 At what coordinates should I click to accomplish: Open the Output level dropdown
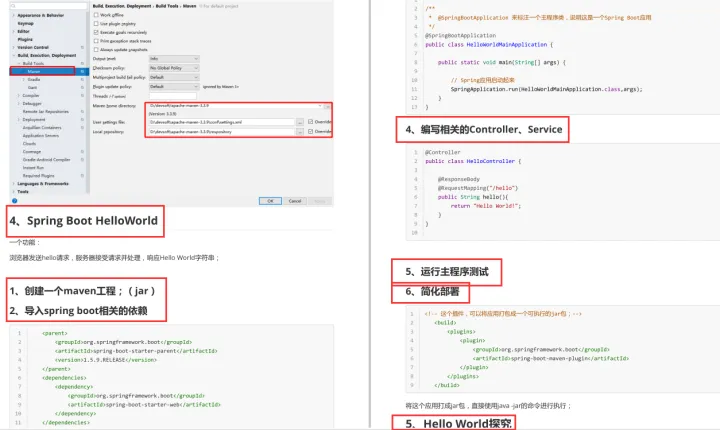click(x=174, y=59)
